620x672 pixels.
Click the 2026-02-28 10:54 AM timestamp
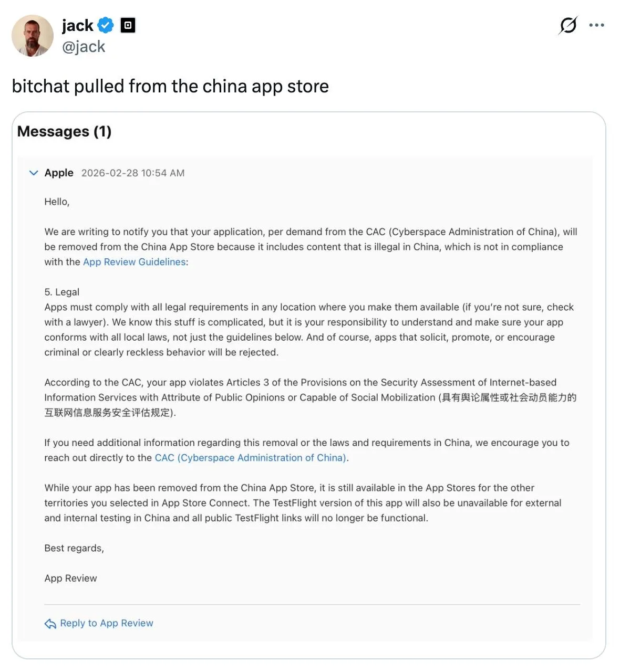(133, 173)
